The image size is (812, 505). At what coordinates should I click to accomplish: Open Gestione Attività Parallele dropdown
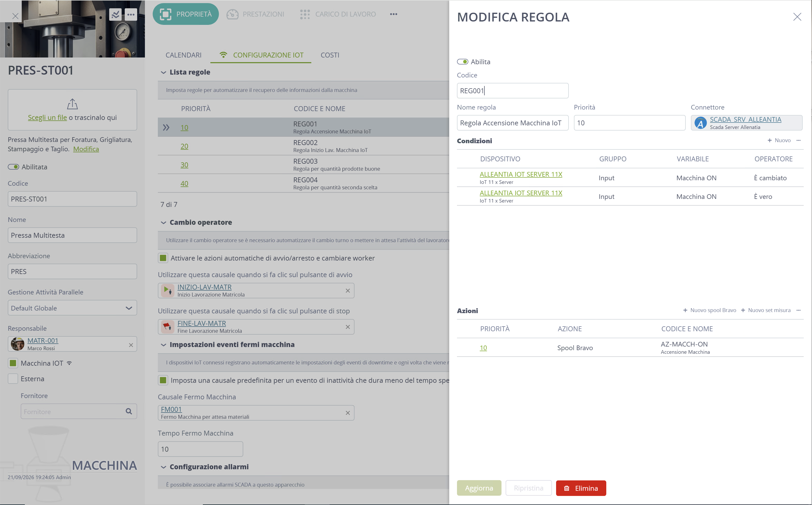coord(72,308)
